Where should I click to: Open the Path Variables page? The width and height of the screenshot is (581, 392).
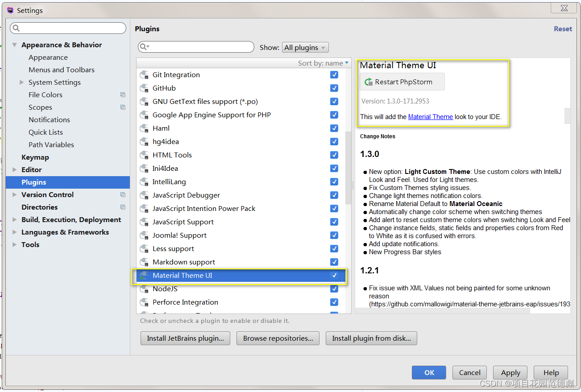[x=51, y=145]
